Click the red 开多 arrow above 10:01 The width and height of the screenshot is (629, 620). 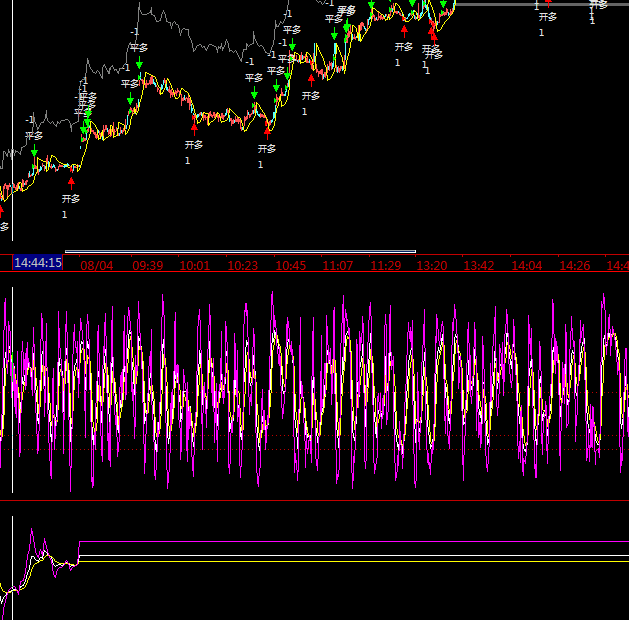[x=194, y=128]
